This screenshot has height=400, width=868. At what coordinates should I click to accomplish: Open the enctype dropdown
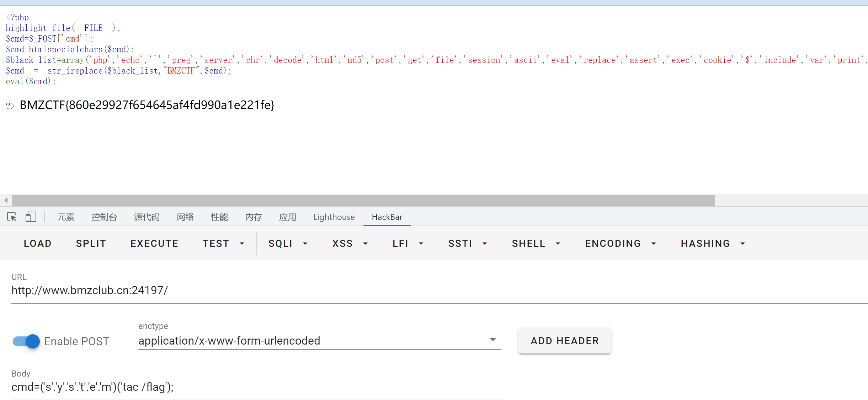coord(319,341)
